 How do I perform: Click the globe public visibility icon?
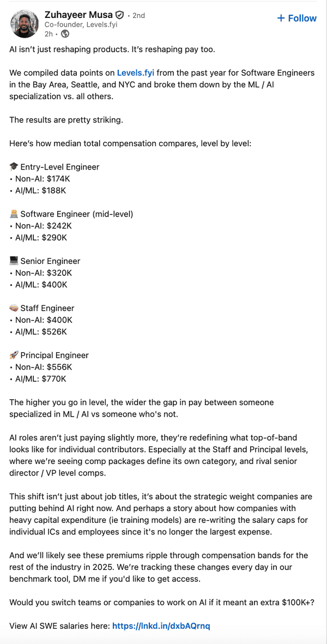click(65, 34)
